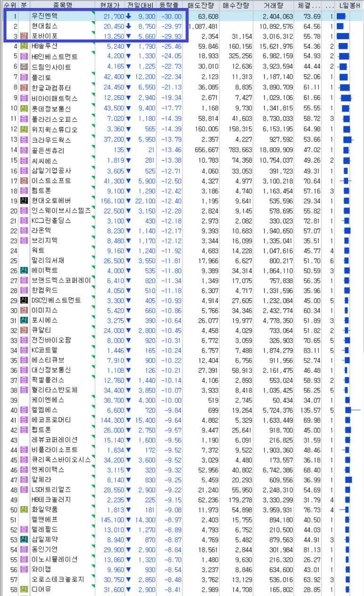Select the 씨씨에스 stock name
The width and height of the screenshot is (364, 596).
coord(44,161)
